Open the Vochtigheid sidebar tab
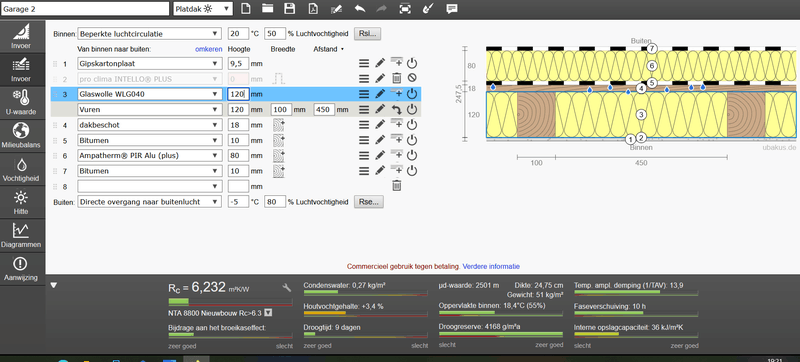The height and width of the screenshot is (362, 800). coord(21,168)
